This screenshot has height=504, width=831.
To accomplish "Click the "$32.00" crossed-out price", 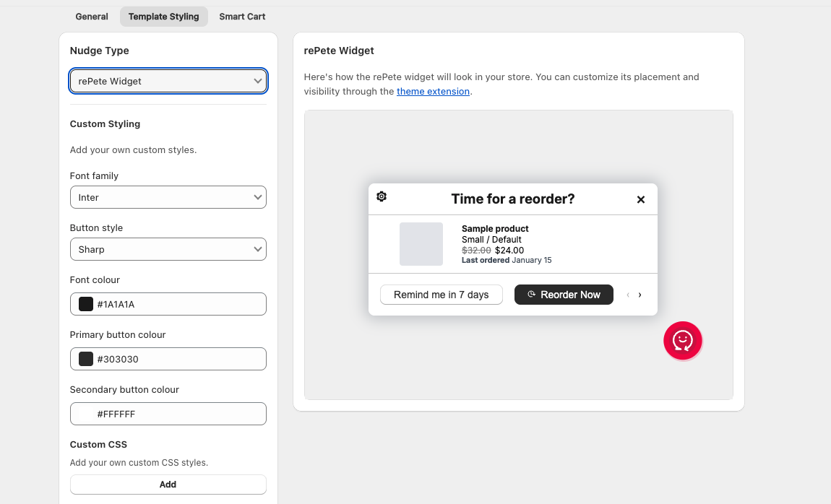I will (476, 251).
